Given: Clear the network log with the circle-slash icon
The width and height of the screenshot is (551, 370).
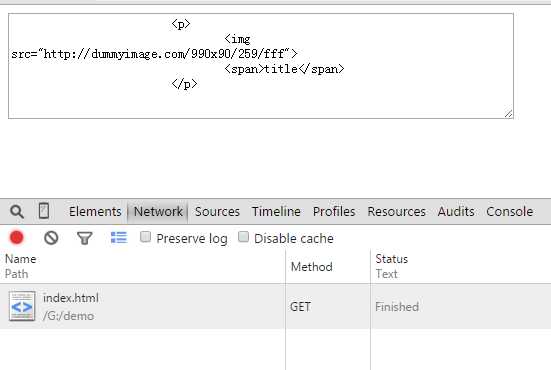Looking at the screenshot, I should pos(51,238).
